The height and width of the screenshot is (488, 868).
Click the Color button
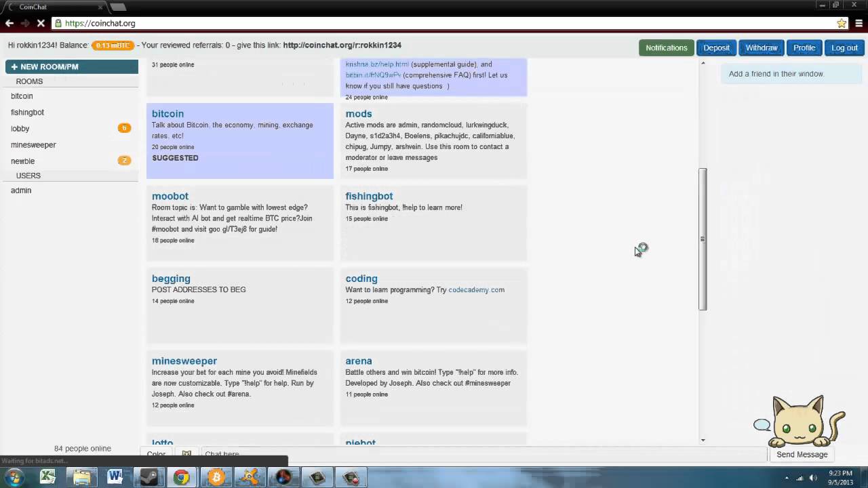coord(156,453)
